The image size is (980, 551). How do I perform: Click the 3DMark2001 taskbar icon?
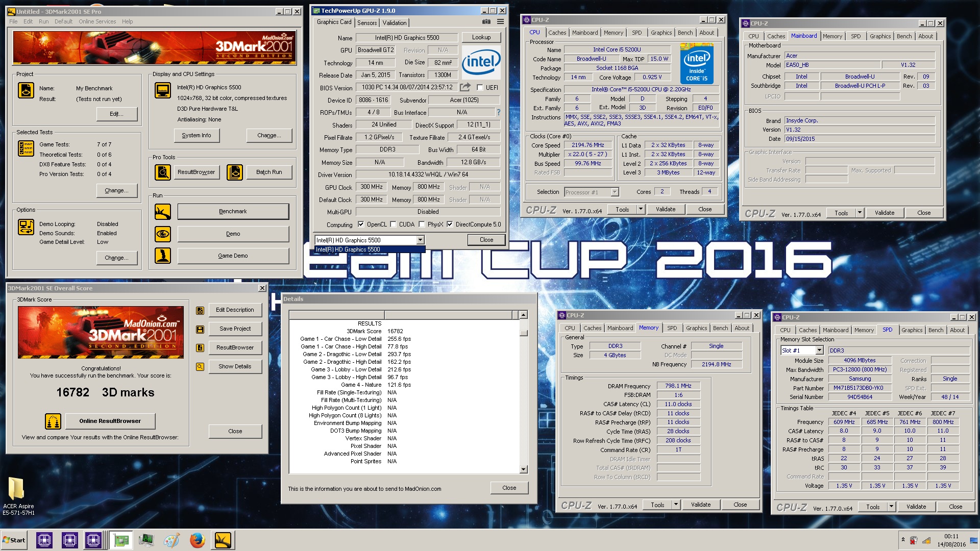223,540
